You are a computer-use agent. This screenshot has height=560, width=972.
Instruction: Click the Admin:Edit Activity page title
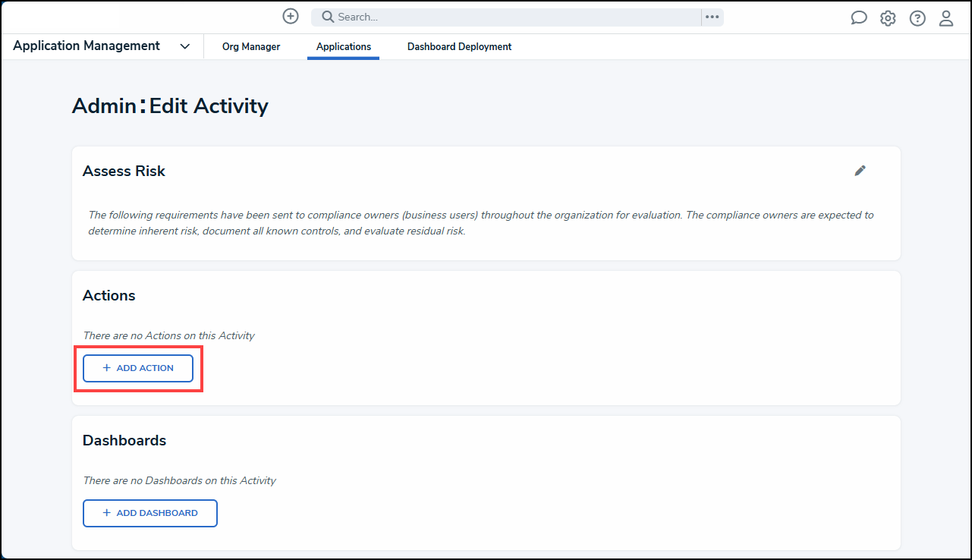tap(170, 105)
